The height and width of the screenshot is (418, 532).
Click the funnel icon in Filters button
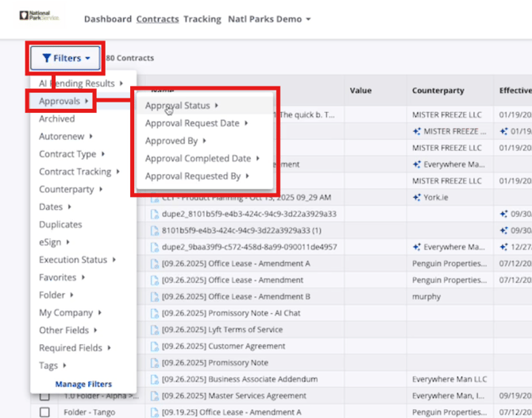47,58
